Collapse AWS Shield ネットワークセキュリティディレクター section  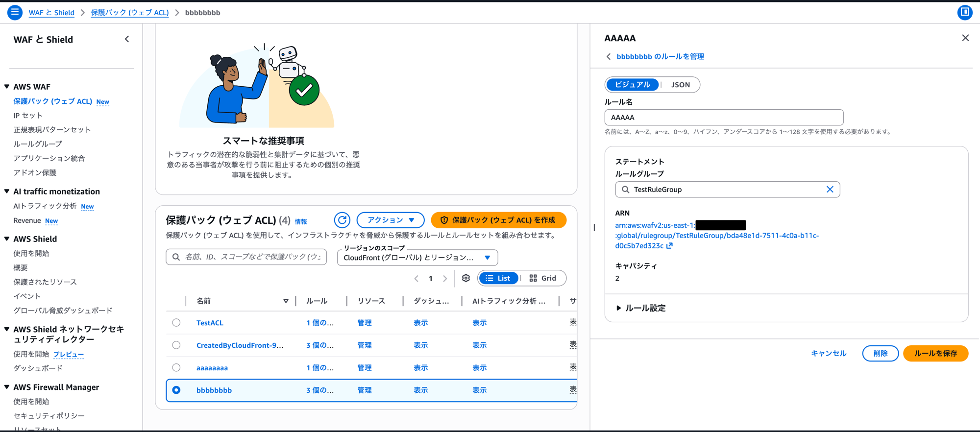click(x=7, y=329)
